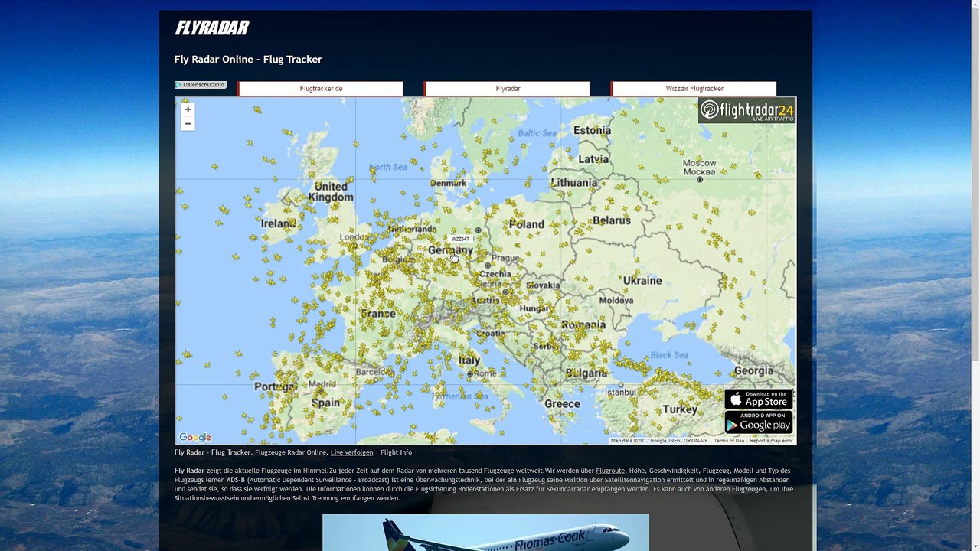Click the Thomas Cook airplane photo
The width and height of the screenshot is (980, 551).
click(x=485, y=533)
